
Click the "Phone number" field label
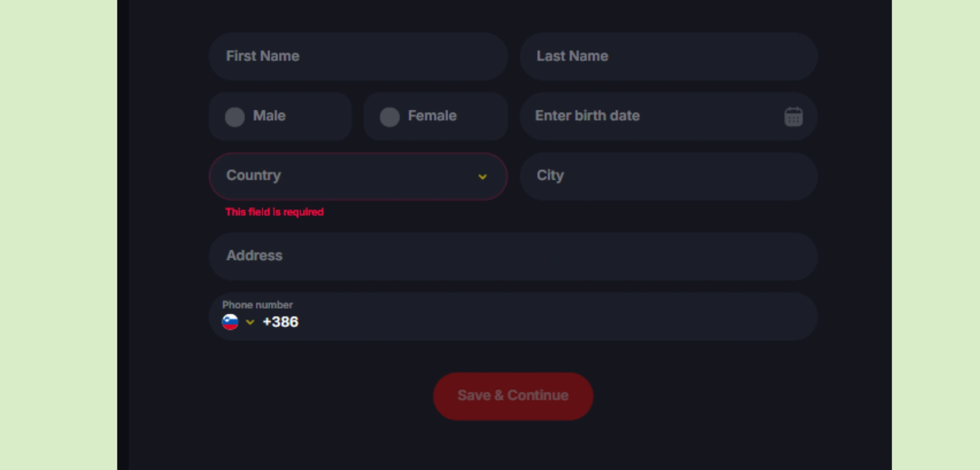coord(257,305)
